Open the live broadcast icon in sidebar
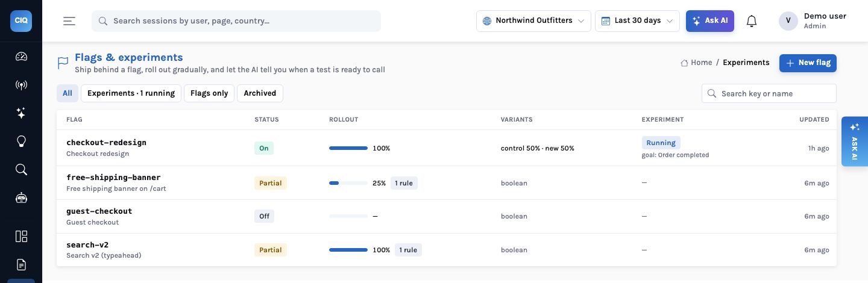The height and width of the screenshot is (283, 868). click(x=21, y=85)
